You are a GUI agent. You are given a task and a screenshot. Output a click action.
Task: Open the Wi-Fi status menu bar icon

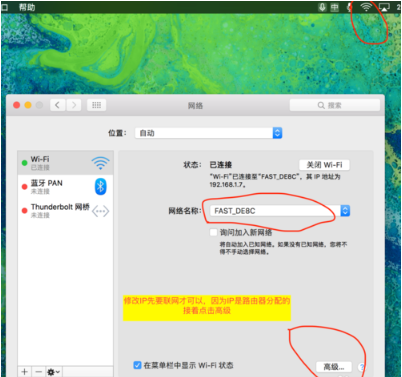tap(366, 7)
